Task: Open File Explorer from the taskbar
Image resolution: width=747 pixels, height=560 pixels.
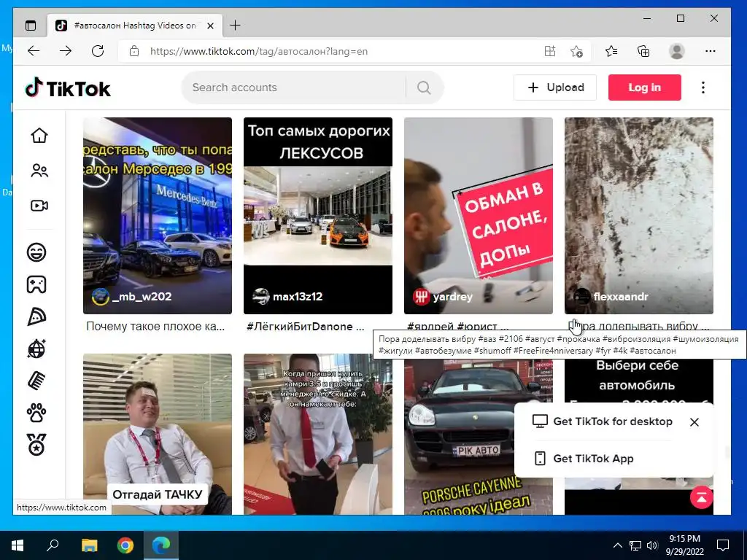Action: click(x=89, y=545)
